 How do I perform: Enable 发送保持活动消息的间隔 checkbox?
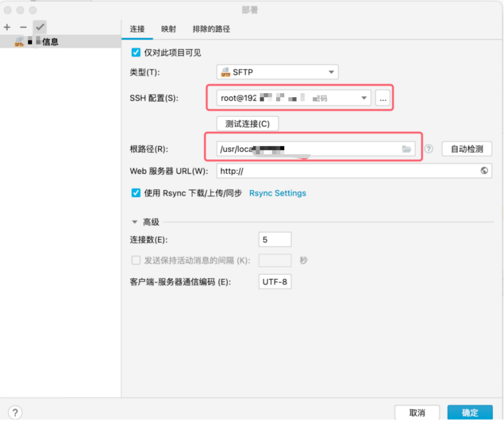pos(136,260)
